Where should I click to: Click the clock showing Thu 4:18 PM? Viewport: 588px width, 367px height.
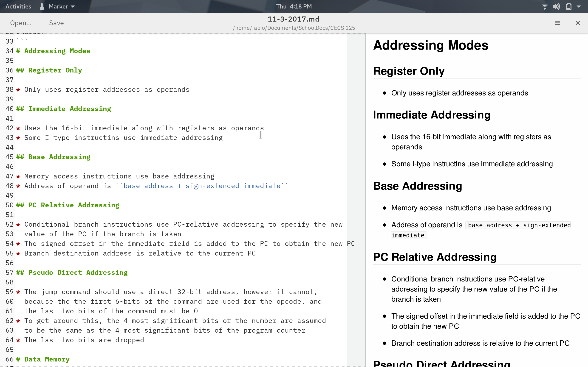click(294, 6)
